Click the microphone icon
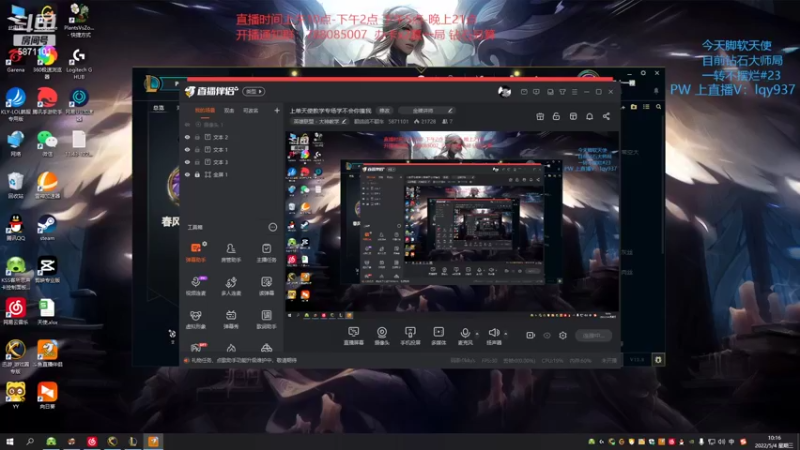800x450 pixels. click(465, 333)
